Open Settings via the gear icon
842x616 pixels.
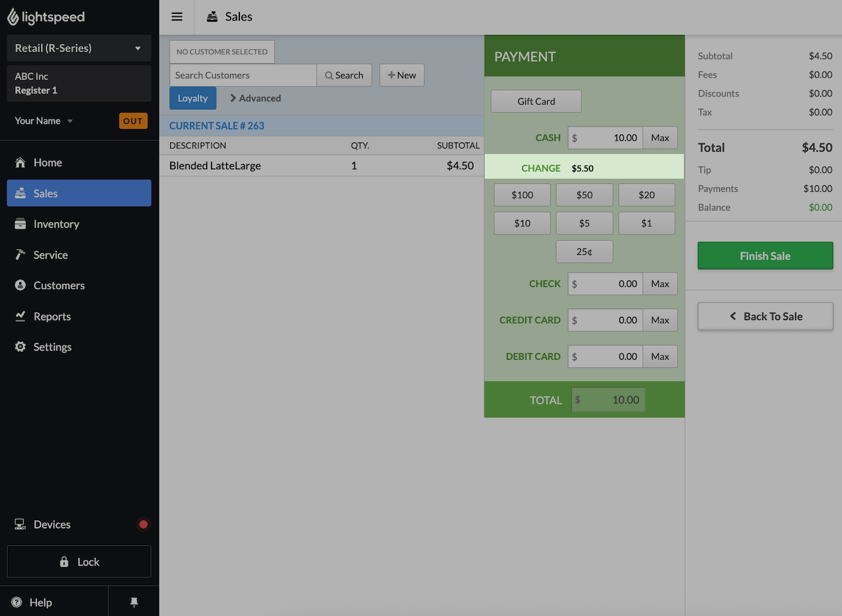[20, 347]
